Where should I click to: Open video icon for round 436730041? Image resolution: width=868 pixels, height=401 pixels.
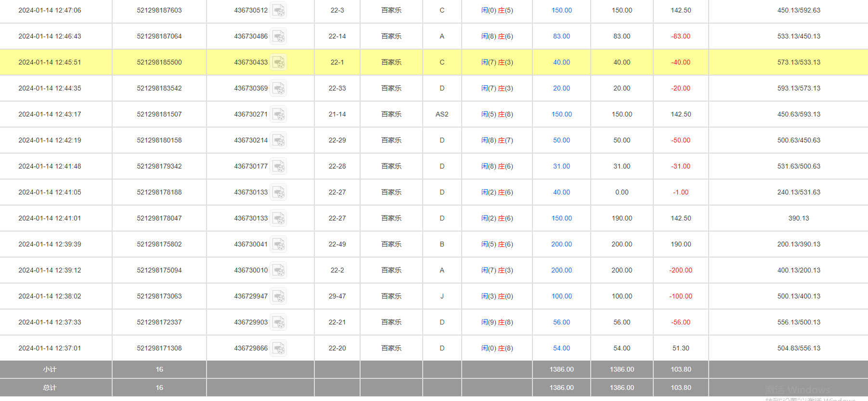(x=278, y=245)
